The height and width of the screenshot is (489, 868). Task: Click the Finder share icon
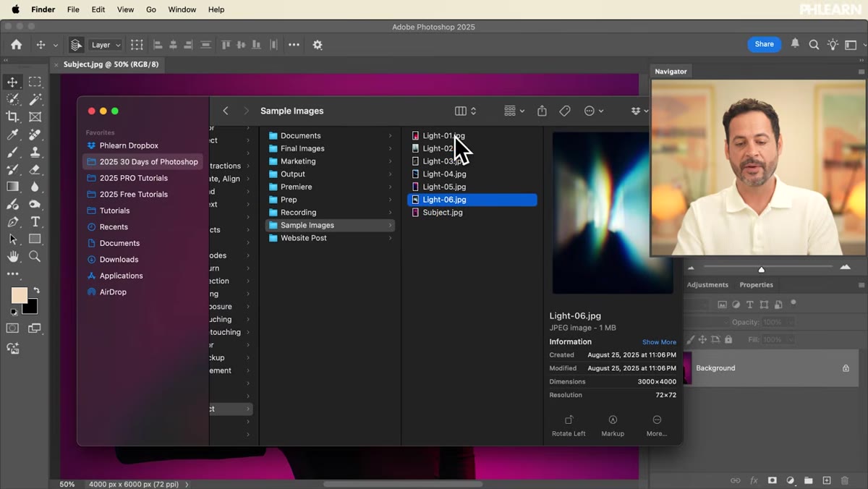(542, 111)
